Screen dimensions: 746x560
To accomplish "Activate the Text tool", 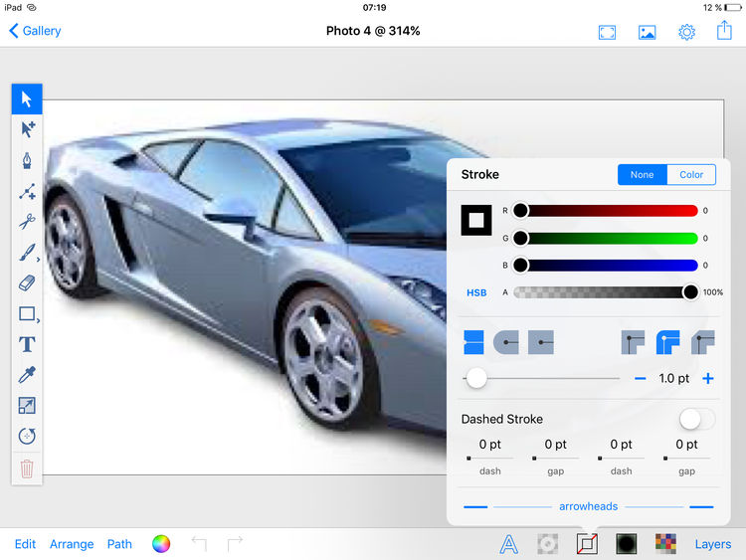I will [27, 344].
